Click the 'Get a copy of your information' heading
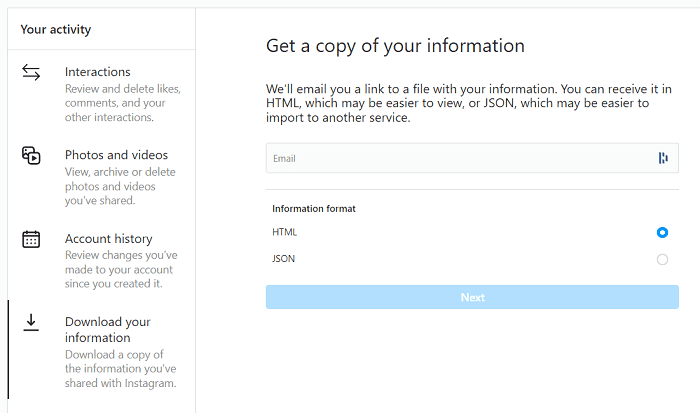The height and width of the screenshot is (413, 700). click(395, 46)
